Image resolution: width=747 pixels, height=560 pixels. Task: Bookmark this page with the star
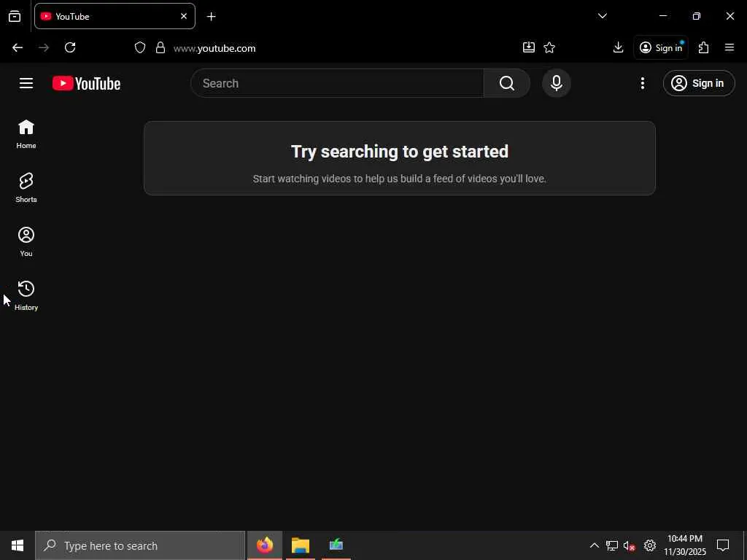(x=549, y=47)
